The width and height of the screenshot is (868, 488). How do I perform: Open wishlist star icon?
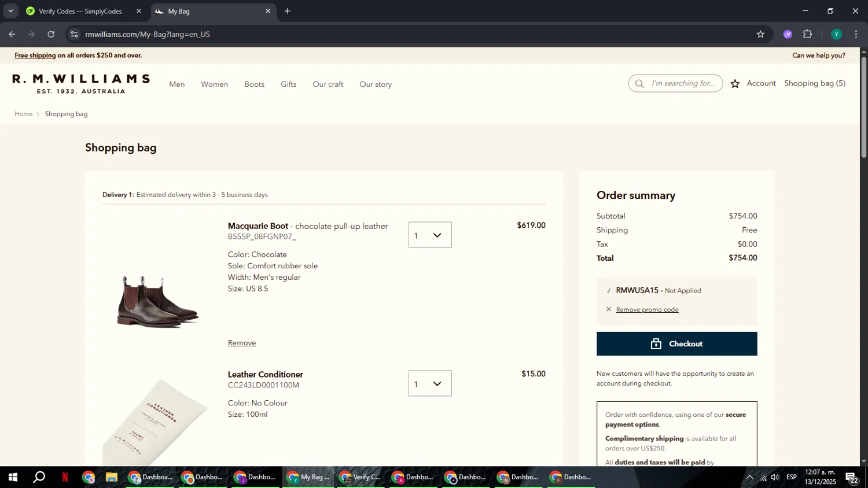tap(735, 84)
